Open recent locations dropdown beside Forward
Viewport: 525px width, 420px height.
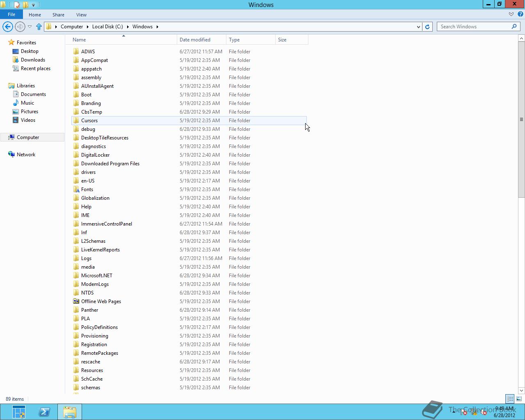[x=30, y=27]
